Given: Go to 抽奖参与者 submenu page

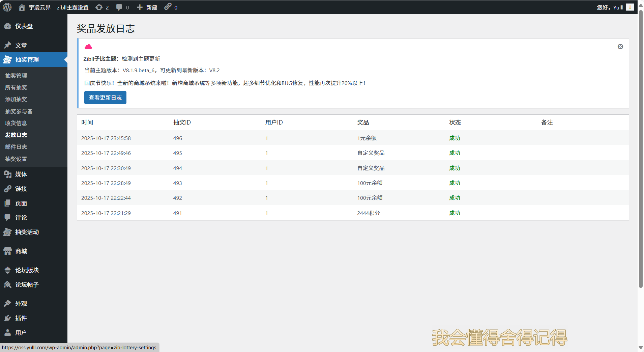Looking at the screenshot, I should click(19, 111).
